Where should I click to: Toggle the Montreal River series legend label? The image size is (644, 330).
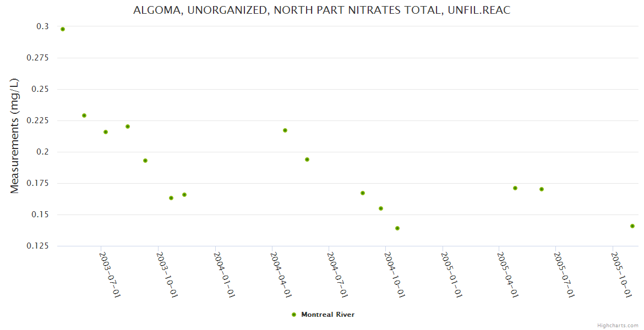coord(328,315)
